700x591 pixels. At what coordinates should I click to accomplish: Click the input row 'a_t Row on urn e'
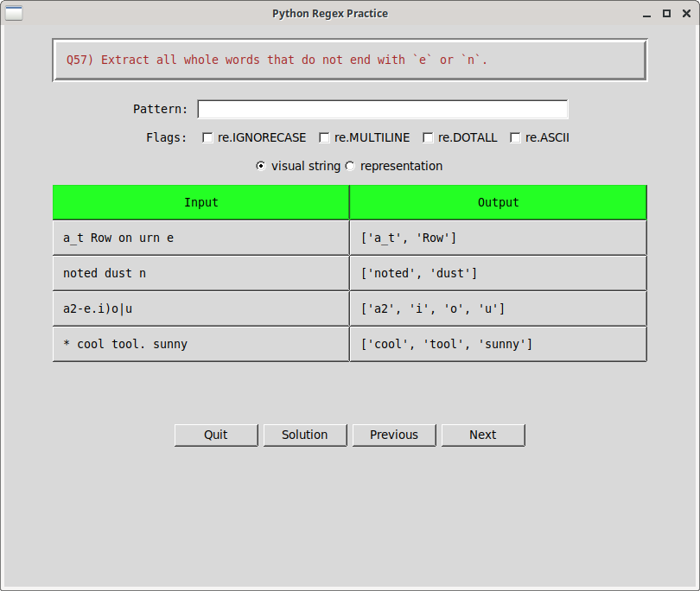200,237
